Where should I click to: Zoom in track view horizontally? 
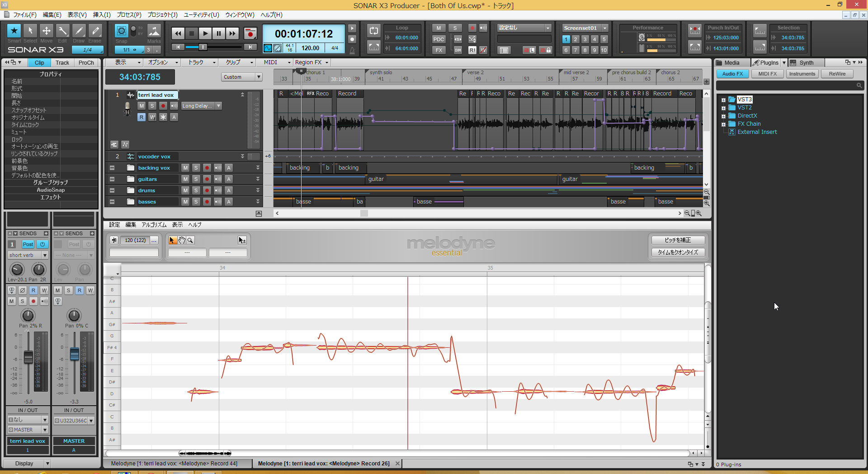(699, 213)
